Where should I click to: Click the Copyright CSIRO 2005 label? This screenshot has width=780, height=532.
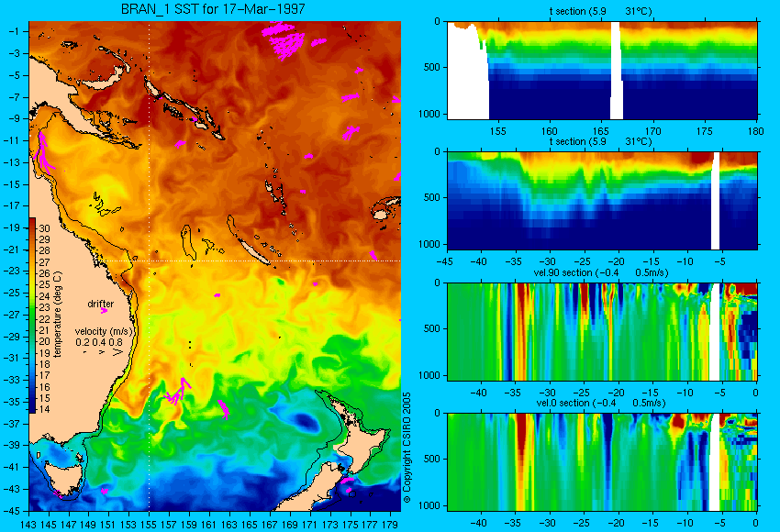407,448
